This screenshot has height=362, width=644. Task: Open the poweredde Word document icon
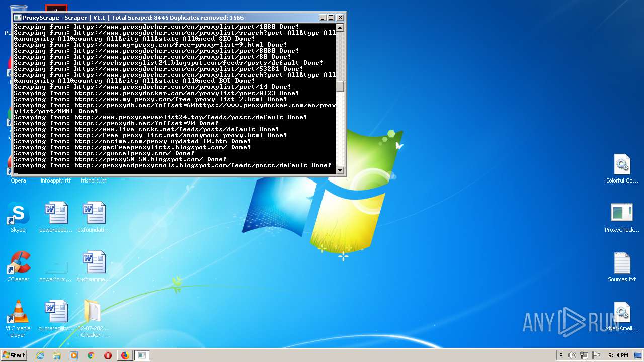(56, 217)
